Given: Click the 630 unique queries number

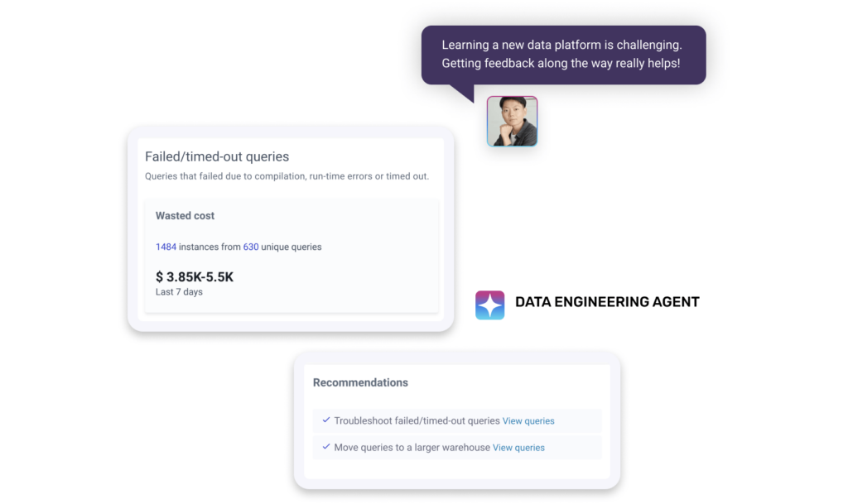Looking at the screenshot, I should pos(250,247).
